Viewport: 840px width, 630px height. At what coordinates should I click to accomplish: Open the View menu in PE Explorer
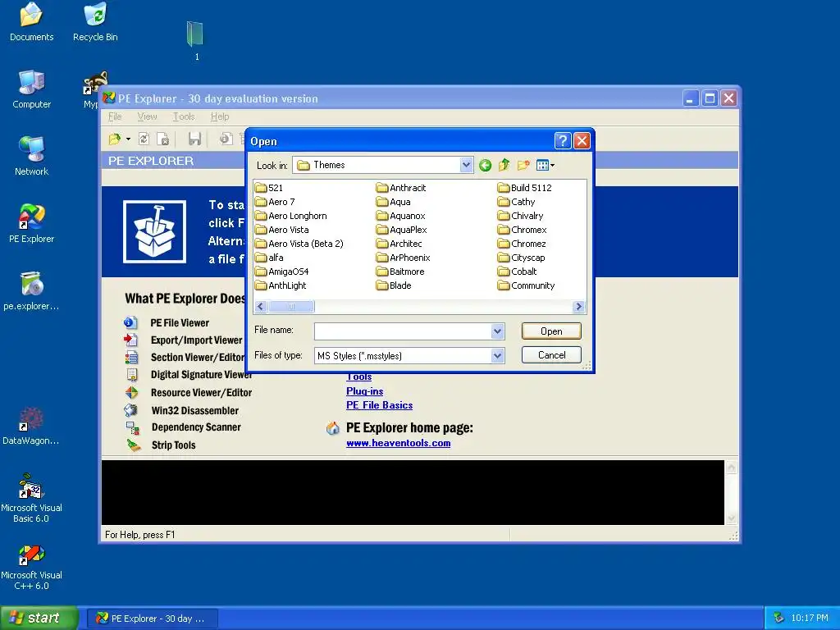148,116
